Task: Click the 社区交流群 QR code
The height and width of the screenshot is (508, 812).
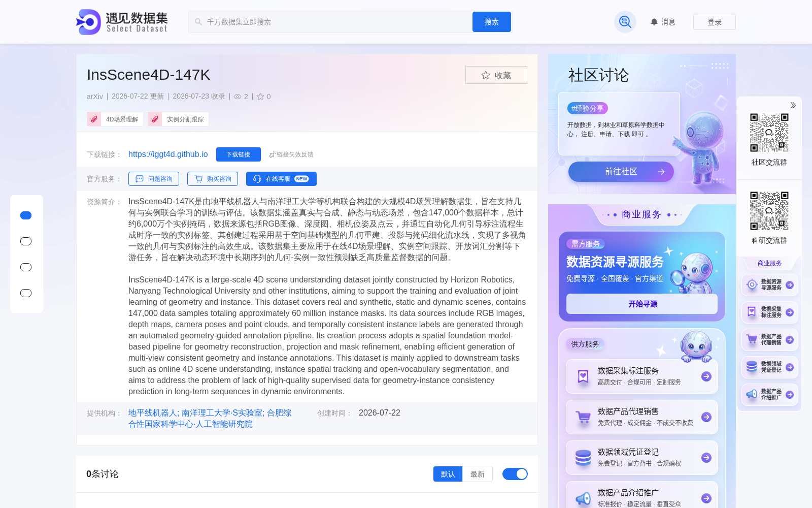Action: pyautogui.click(x=769, y=133)
